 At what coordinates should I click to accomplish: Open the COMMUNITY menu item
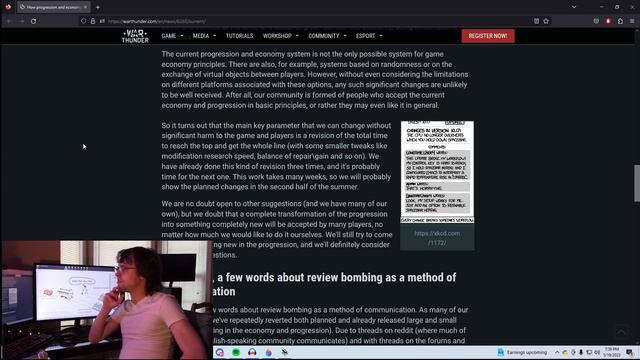click(x=324, y=36)
